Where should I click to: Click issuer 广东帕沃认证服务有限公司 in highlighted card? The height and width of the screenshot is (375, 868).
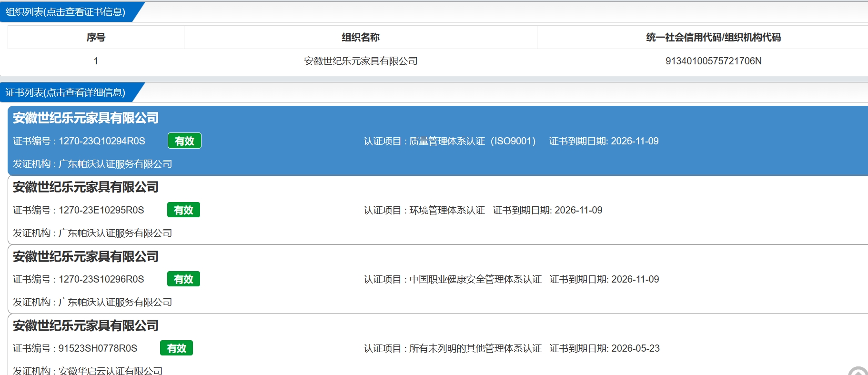point(115,164)
